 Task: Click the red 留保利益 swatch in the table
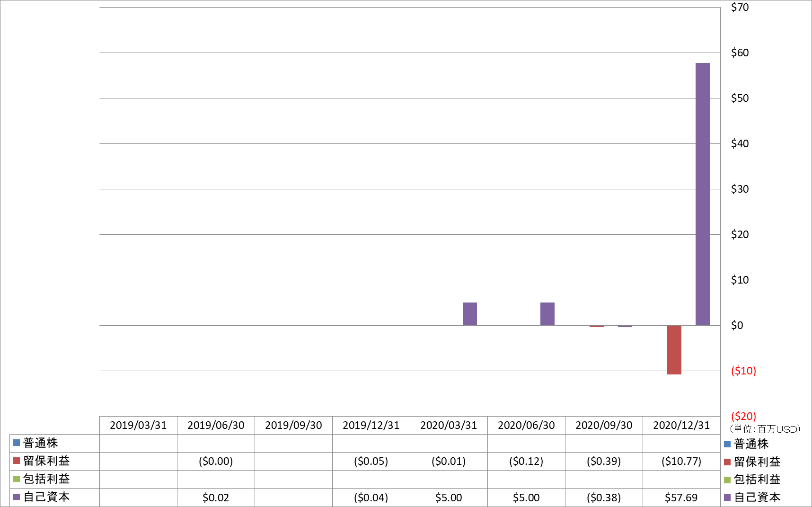click(17, 461)
